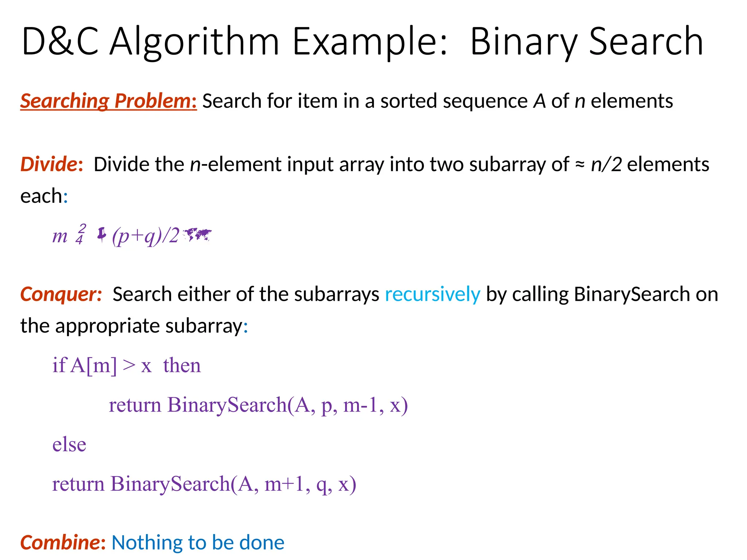
Task: Click the italic 'n/2' in Divide sentence
Action: tap(606, 164)
